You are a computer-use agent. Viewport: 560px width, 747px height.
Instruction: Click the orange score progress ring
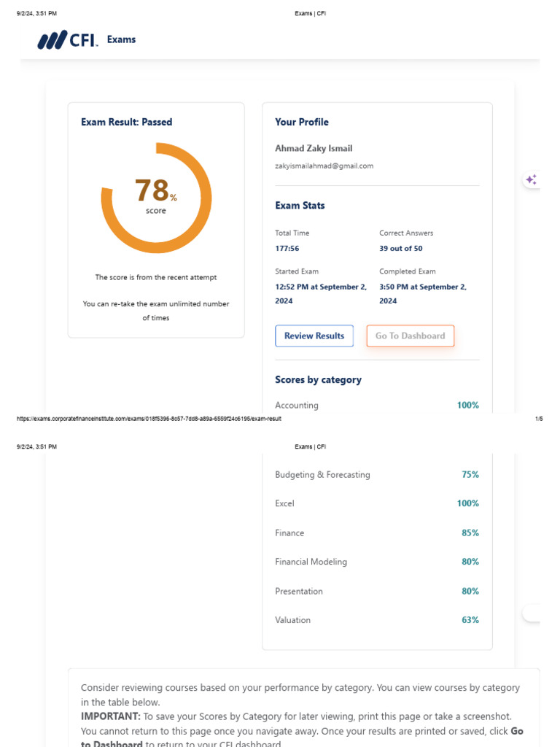(x=155, y=198)
